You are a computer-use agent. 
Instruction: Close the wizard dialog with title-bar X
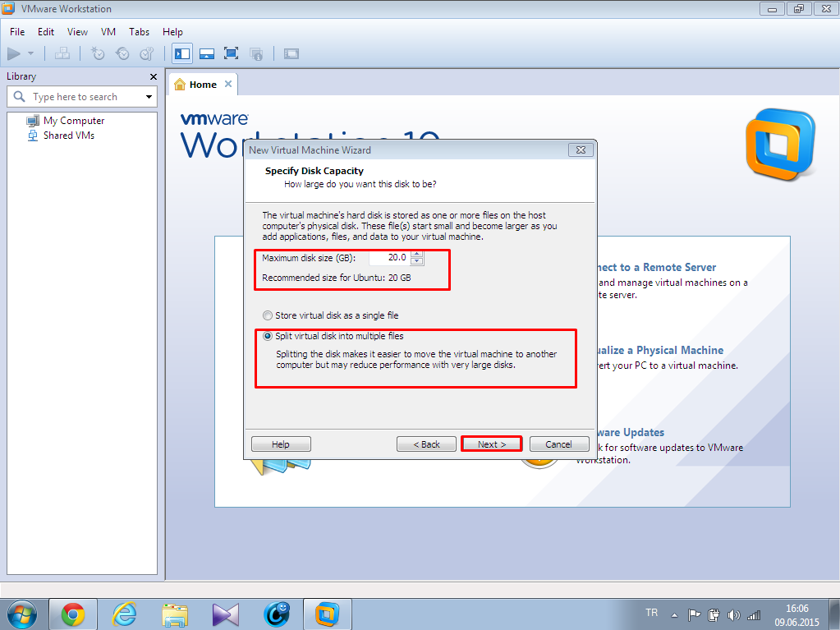click(581, 150)
